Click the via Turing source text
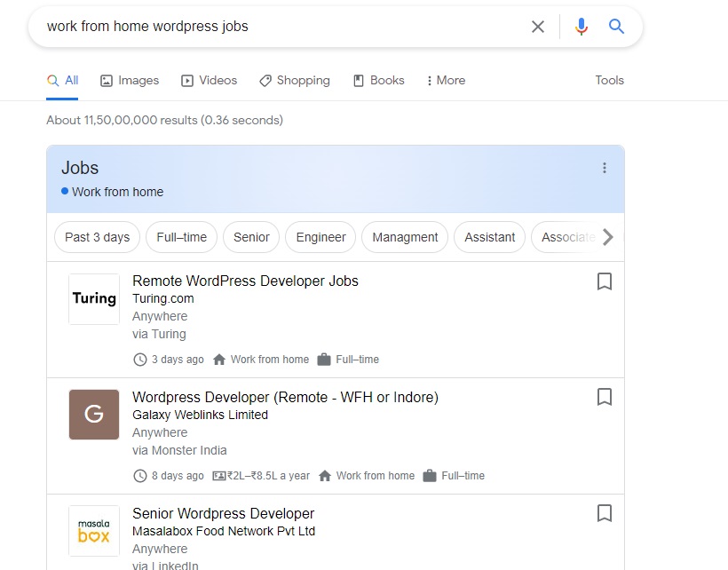This screenshot has width=728, height=570. [x=159, y=334]
